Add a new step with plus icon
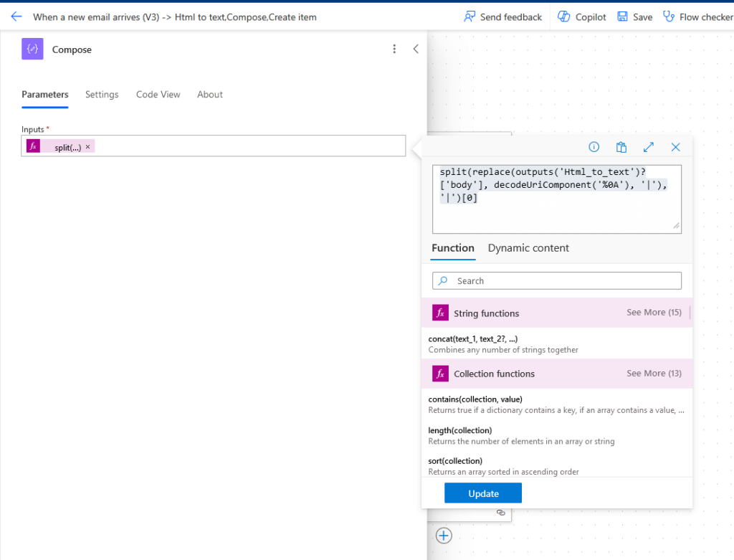 pos(444,536)
